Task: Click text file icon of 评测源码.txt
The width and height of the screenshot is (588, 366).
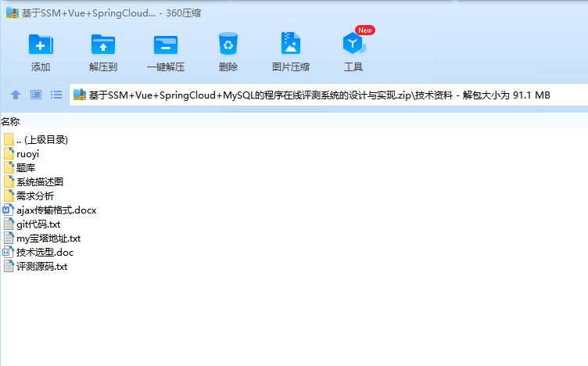Action: 9,266
